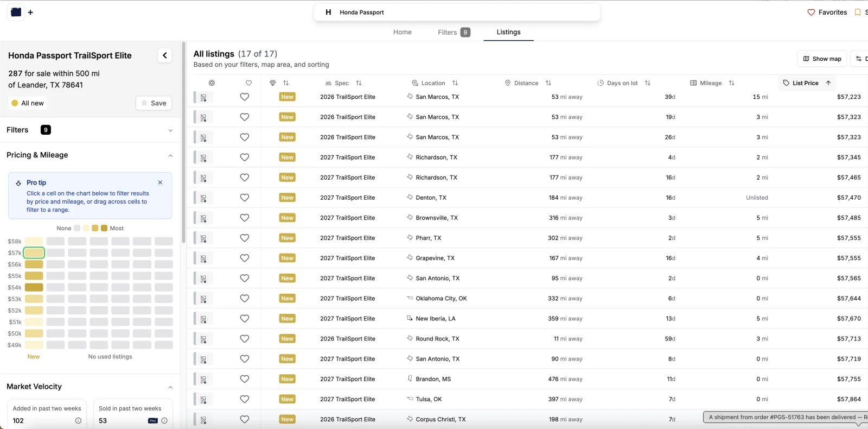The width and height of the screenshot is (868, 429).
Task: Click the globe icon in the table header
Action: click(212, 83)
